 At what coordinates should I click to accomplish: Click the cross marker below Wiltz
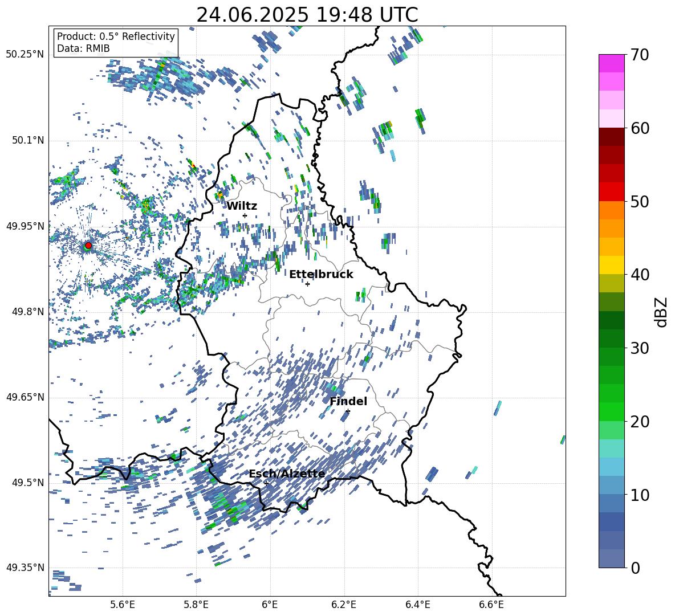coord(245,215)
